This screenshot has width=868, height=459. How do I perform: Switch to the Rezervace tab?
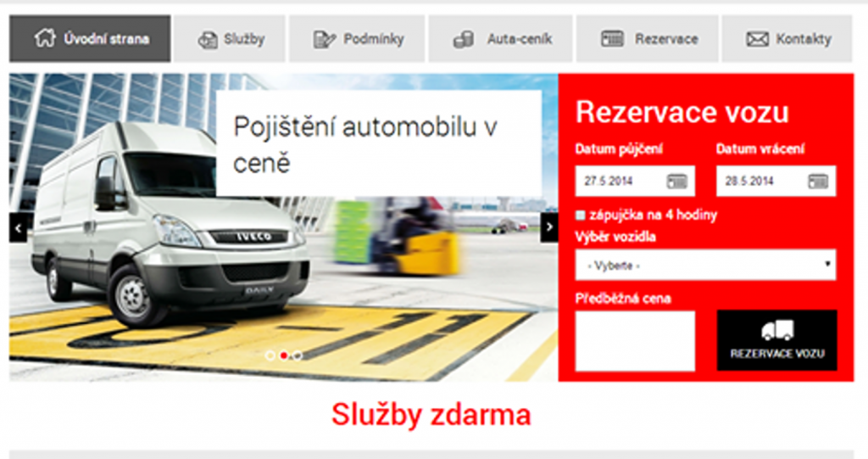click(x=647, y=39)
